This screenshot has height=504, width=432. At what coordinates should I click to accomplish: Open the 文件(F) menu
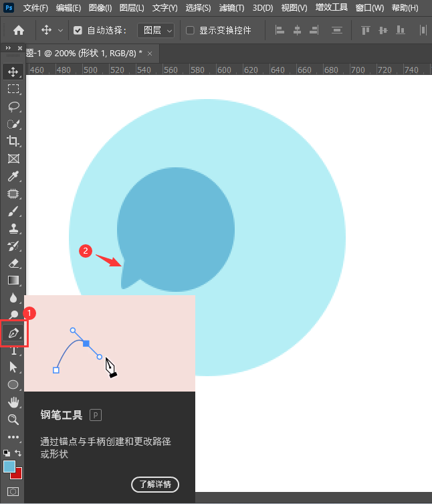point(35,8)
